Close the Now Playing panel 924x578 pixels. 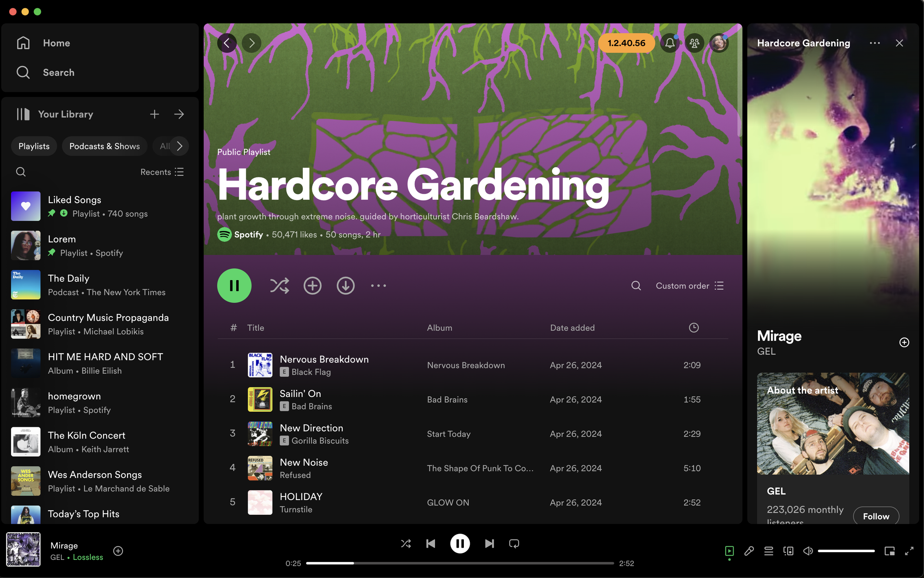(x=899, y=43)
